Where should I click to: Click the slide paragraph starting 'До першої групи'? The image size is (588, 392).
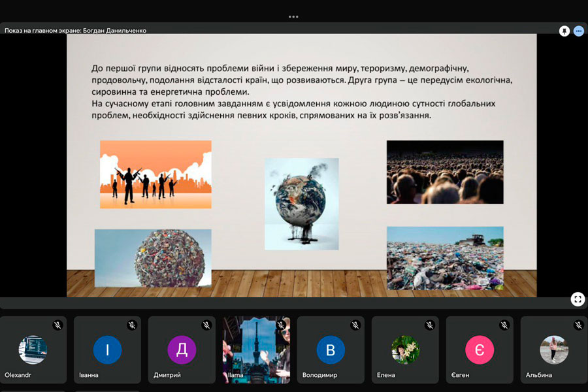click(302, 80)
